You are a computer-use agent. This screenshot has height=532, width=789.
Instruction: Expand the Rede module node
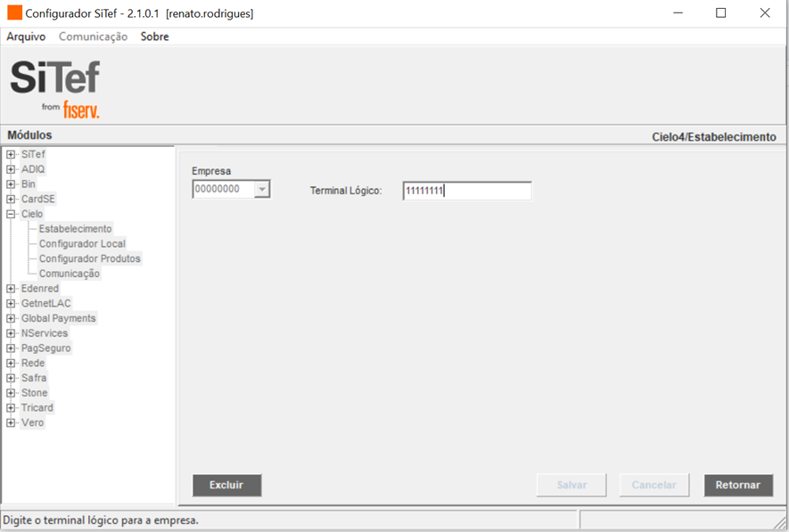[11, 363]
